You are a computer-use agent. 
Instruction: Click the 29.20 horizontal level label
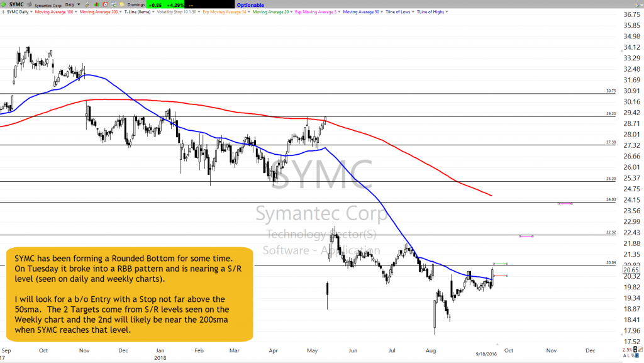pos(611,114)
